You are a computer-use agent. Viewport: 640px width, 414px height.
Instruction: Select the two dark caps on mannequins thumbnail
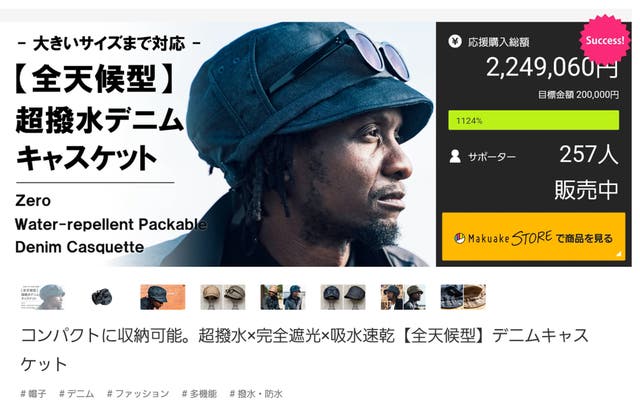[343, 297]
